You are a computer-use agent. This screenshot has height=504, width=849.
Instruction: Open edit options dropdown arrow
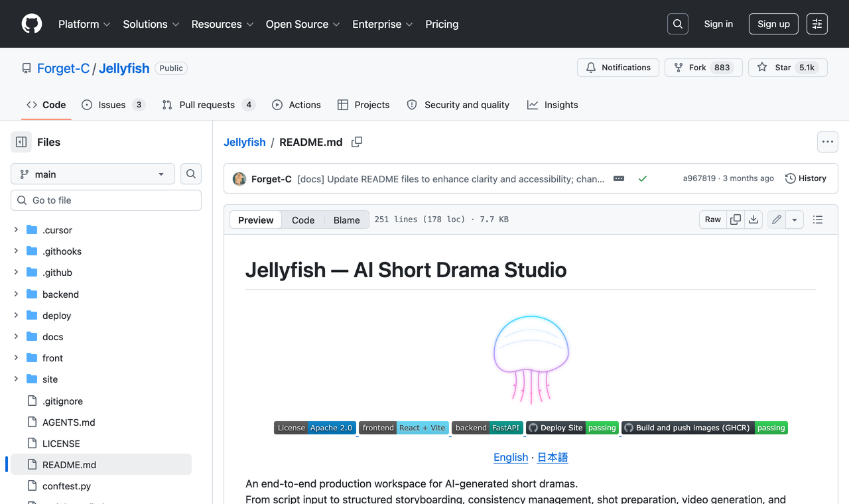tap(795, 220)
